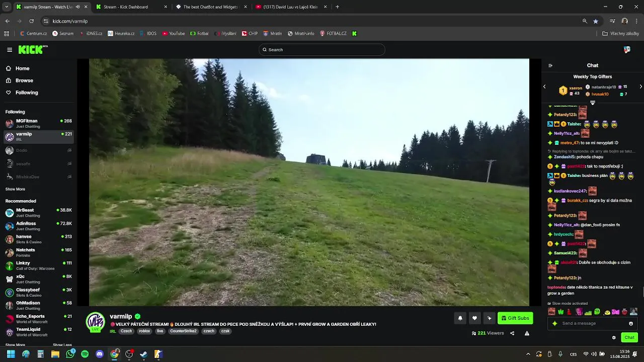Open File Explorer from the taskbar

pyautogui.click(x=55, y=354)
